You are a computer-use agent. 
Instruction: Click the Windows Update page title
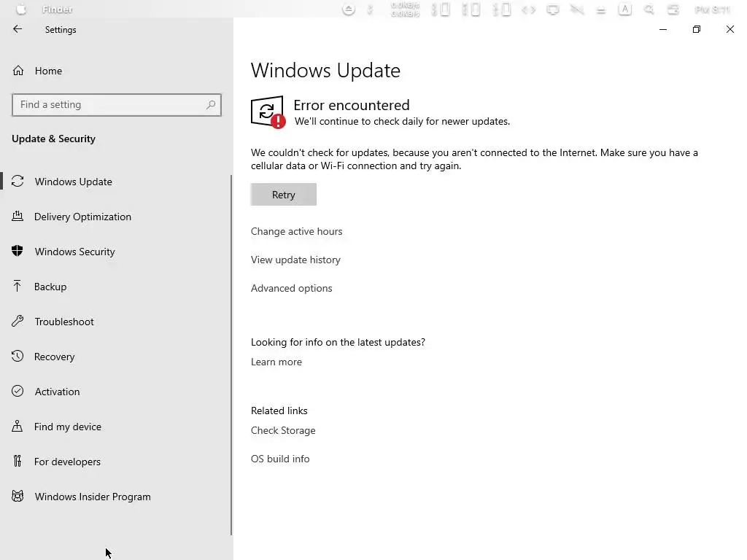(325, 71)
